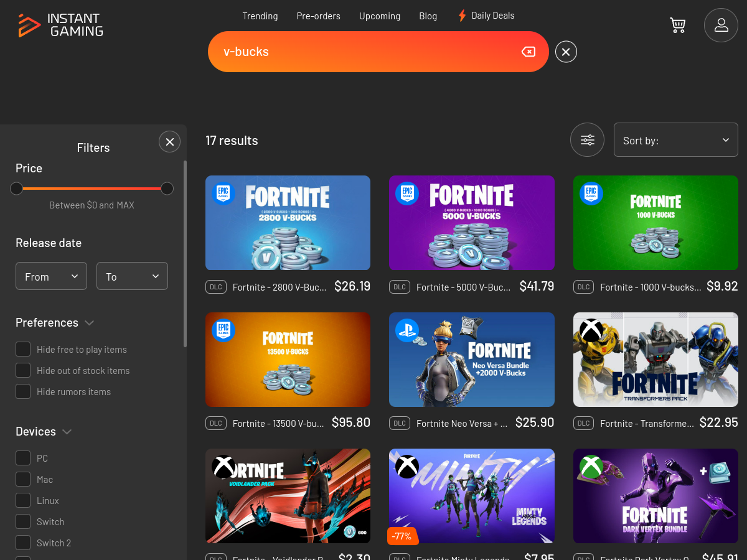Open Fortnite - 5000 V-Bucks title link
The image size is (747, 560).
tap(464, 287)
